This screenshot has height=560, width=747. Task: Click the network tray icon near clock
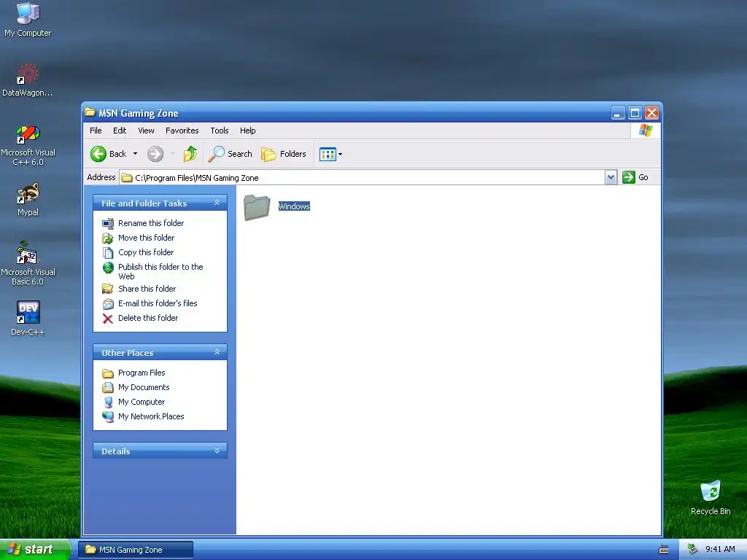tap(693, 550)
